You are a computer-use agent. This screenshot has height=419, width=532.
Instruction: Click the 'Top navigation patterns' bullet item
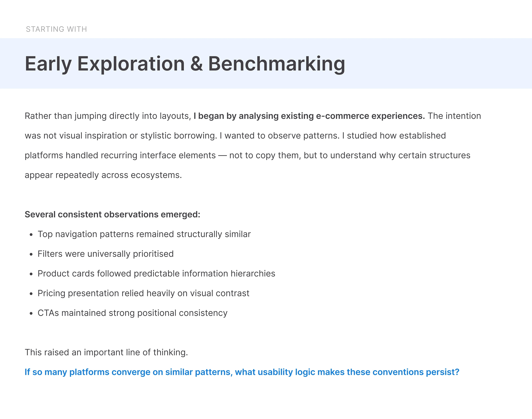coord(144,234)
